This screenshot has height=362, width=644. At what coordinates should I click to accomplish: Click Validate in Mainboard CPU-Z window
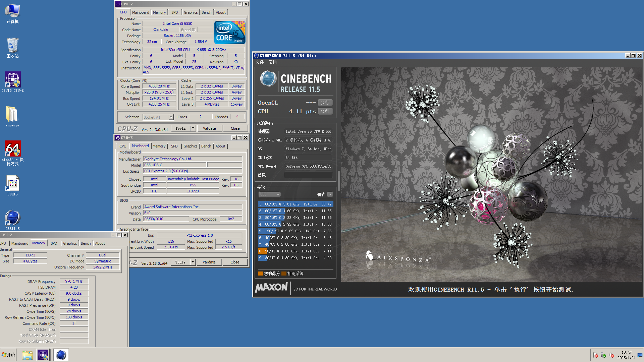click(x=209, y=262)
